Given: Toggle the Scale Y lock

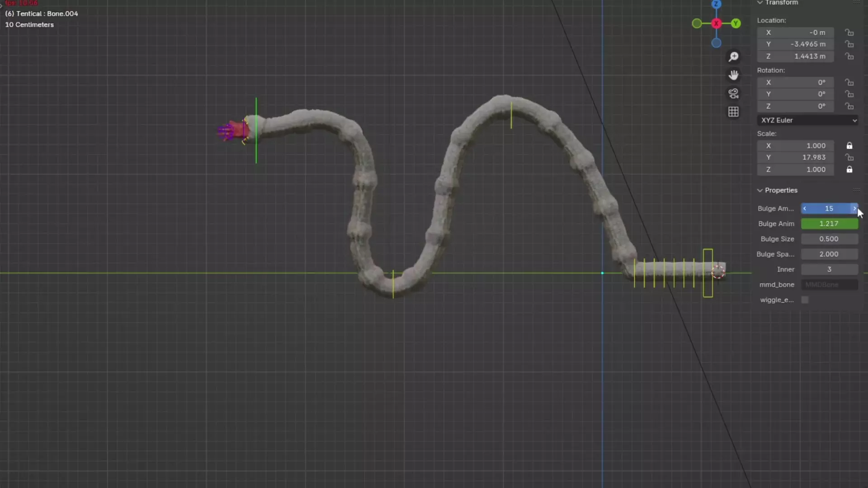Looking at the screenshot, I should tap(849, 157).
